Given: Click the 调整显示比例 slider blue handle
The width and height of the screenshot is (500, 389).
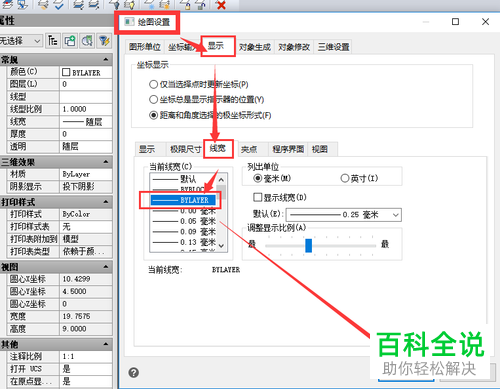Looking at the screenshot, I should click(309, 245).
